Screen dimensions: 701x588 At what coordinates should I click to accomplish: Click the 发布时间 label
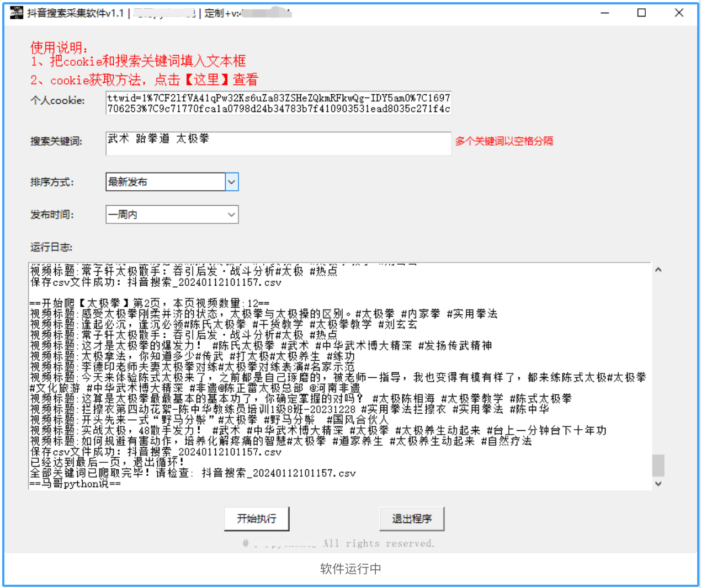point(52,215)
